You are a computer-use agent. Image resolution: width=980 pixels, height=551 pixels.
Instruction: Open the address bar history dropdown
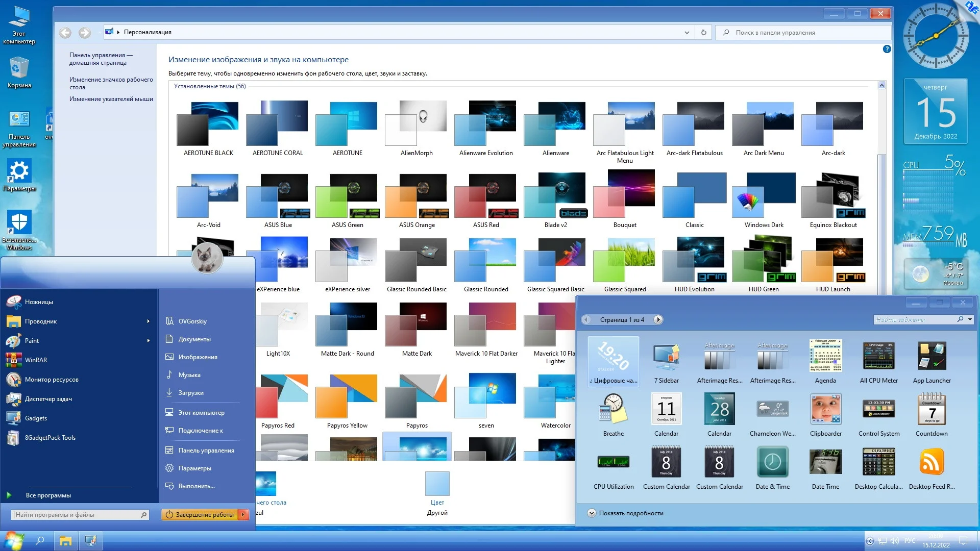[687, 32]
